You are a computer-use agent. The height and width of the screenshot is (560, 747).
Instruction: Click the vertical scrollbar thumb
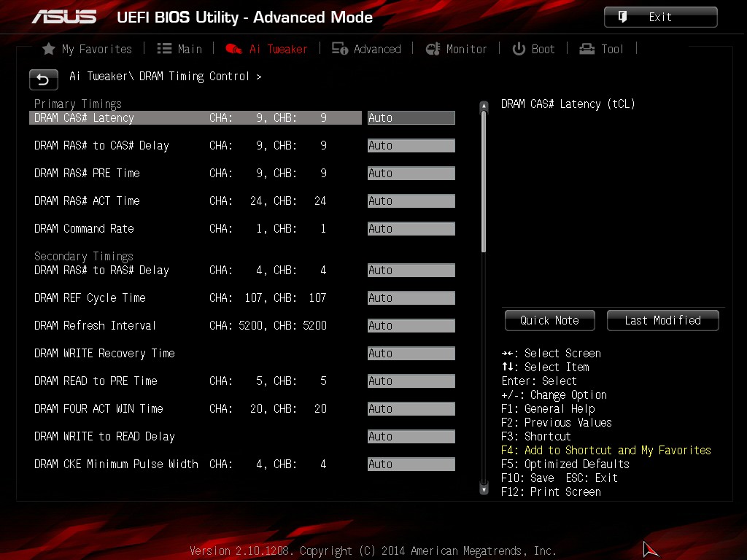coord(484,182)
